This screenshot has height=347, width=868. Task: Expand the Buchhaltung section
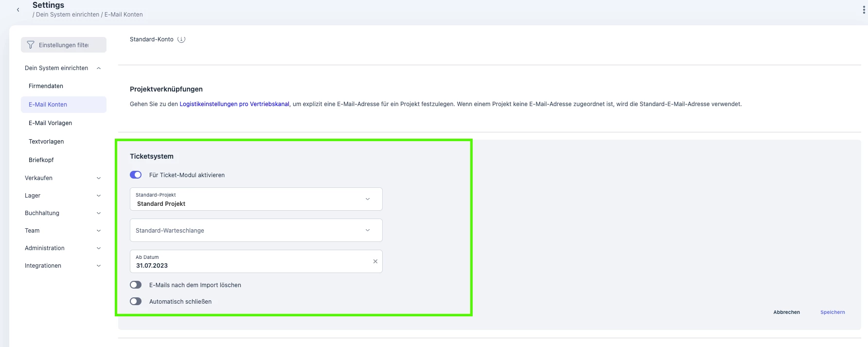[x=63, y=213]
